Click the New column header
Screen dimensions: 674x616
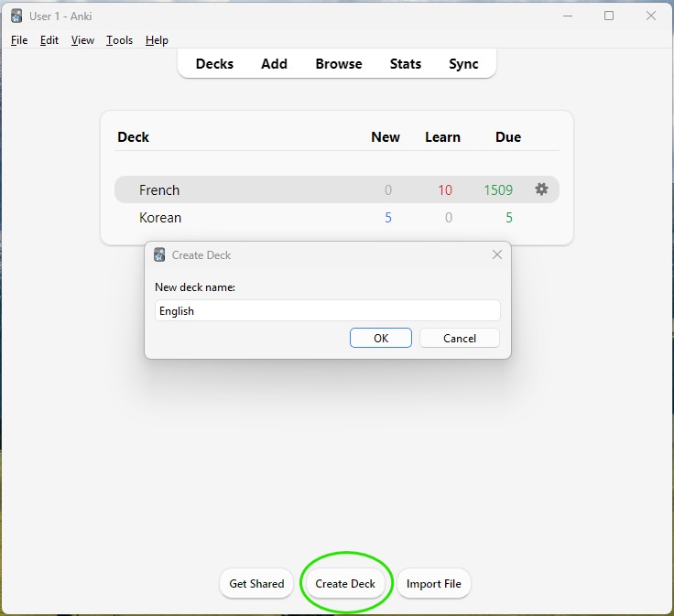point(386,137)
